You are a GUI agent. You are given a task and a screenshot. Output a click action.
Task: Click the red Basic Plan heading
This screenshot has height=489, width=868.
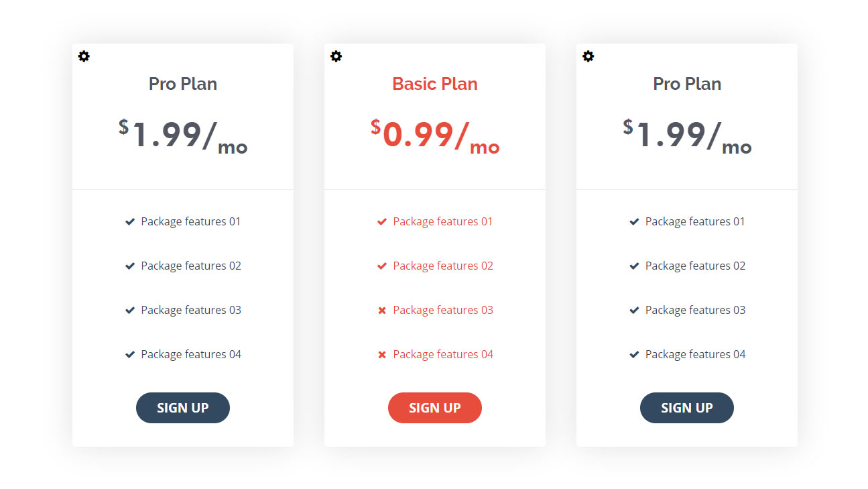[435, 84]
